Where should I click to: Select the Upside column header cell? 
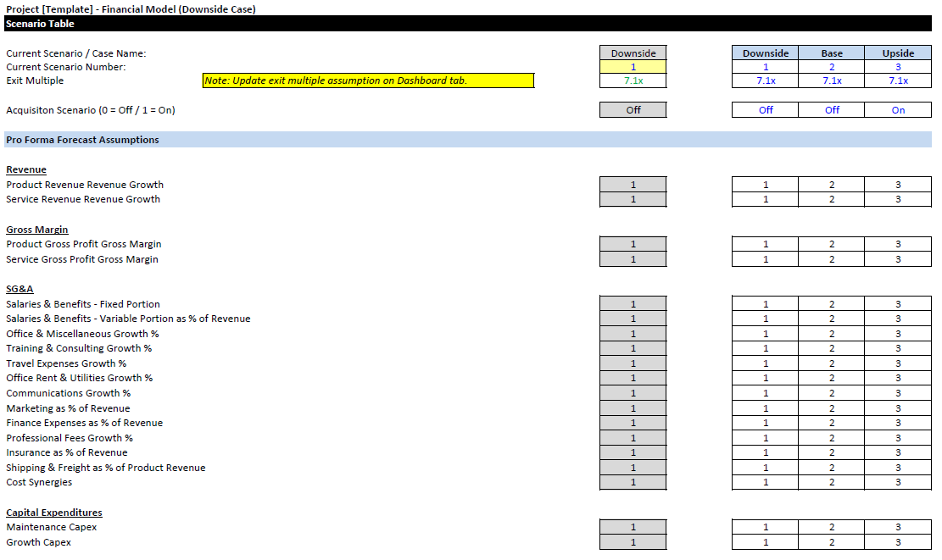[x=898, y=53]
